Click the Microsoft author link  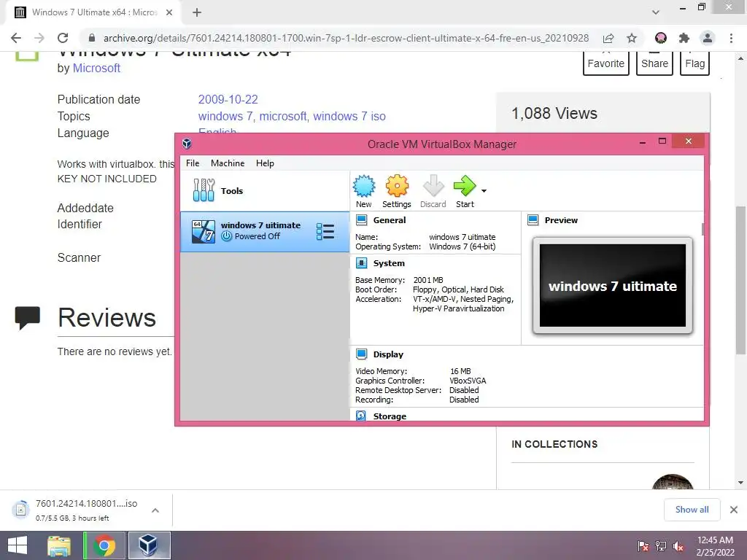[96, 68]
